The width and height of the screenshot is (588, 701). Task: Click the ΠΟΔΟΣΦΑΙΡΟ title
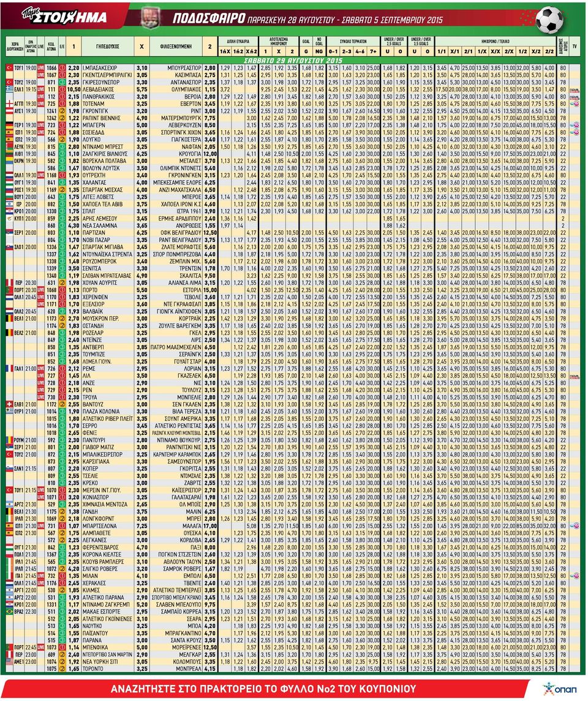coord(209,18)
